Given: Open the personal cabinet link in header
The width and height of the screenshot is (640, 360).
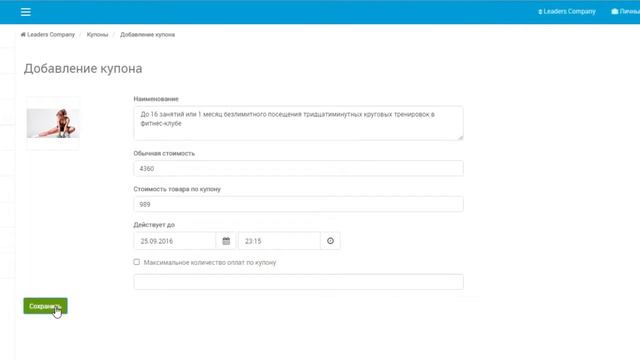Looking at the screenshot, I should click(x=625, y=11).
